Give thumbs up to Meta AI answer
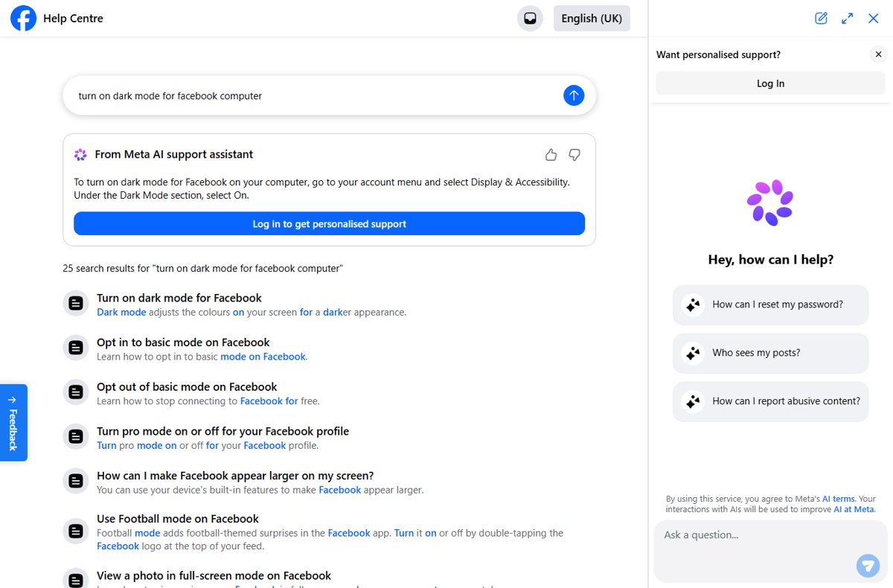Viewport: 893px width, 588px height. point(551,155)
